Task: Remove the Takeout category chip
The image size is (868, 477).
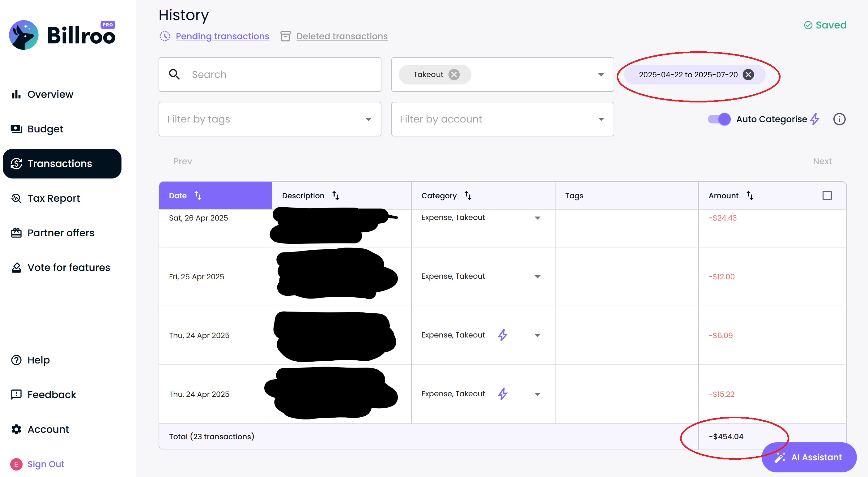Action: 454,75
